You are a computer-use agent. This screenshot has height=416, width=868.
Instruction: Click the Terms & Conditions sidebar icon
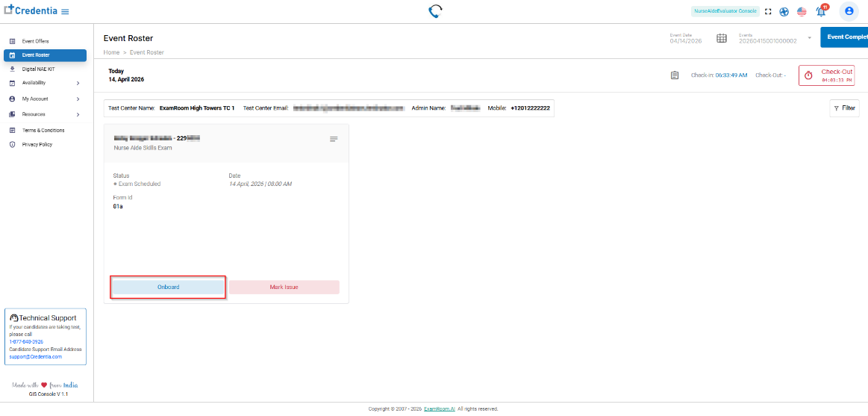click(x=12, y=130)
